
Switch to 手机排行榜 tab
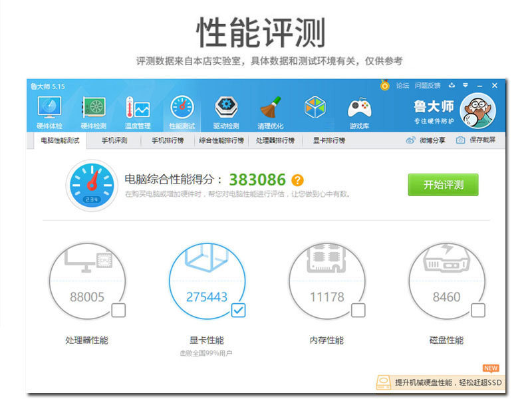[x=168, y=140]
